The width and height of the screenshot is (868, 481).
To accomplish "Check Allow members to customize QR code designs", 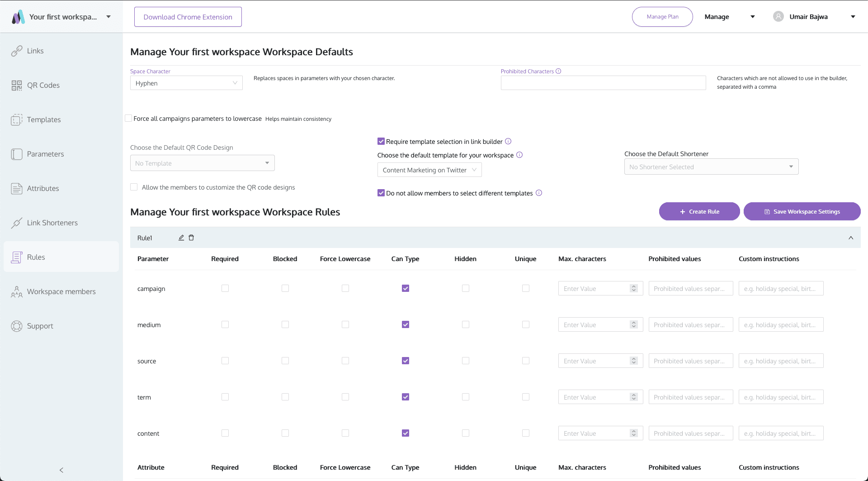I will (134, 187).
